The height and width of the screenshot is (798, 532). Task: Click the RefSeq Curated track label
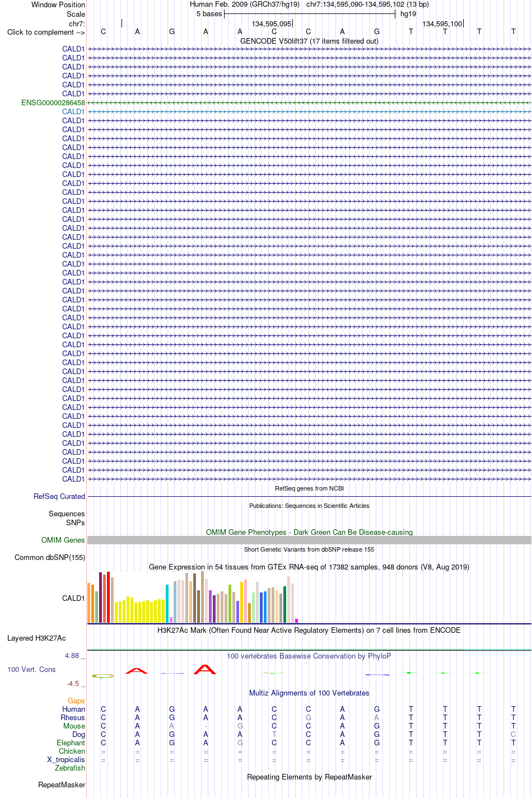click(59, 496)
